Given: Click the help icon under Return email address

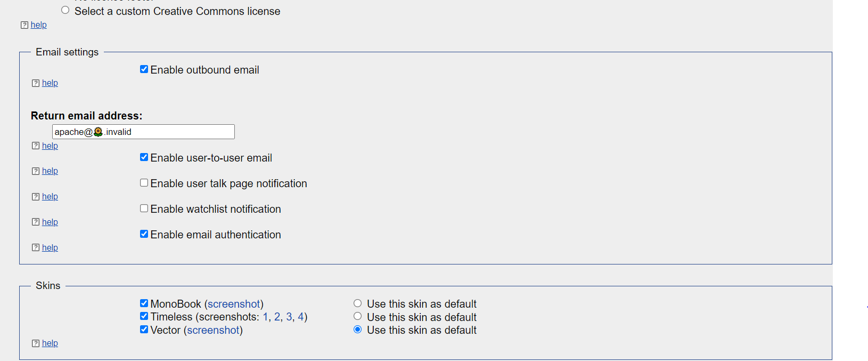Looking at the screenshot, I should coord(36,146).
